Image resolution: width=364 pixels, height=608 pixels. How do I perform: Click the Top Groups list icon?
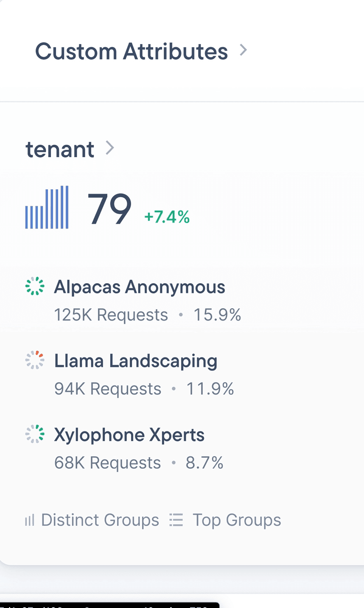pos(176,520)
